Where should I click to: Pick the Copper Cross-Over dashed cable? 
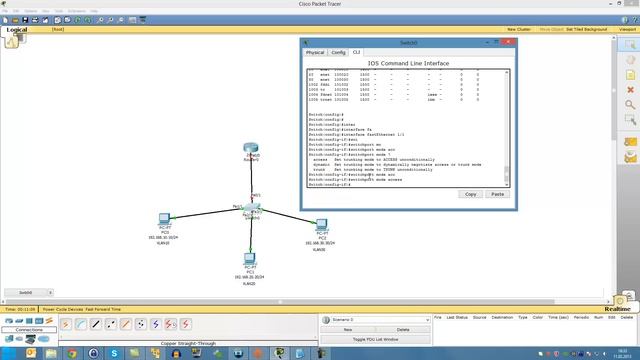pyautogui.click(x=111, y=324)
